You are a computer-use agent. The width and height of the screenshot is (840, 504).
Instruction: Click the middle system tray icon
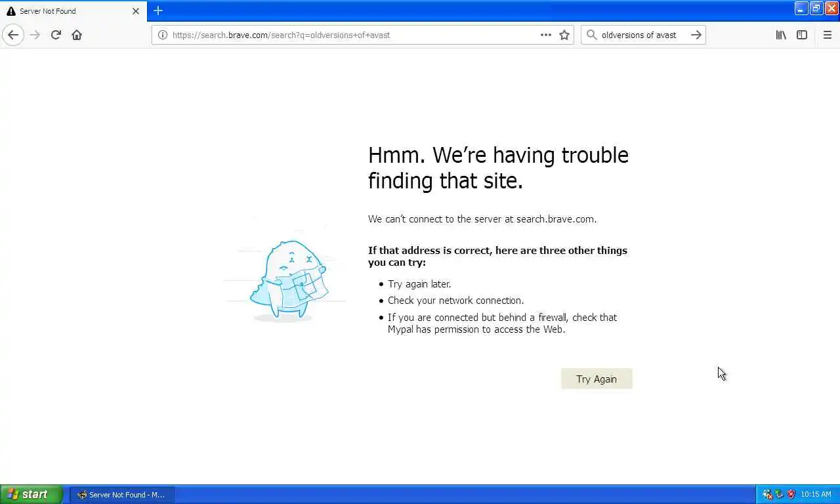tap(780, 494)
